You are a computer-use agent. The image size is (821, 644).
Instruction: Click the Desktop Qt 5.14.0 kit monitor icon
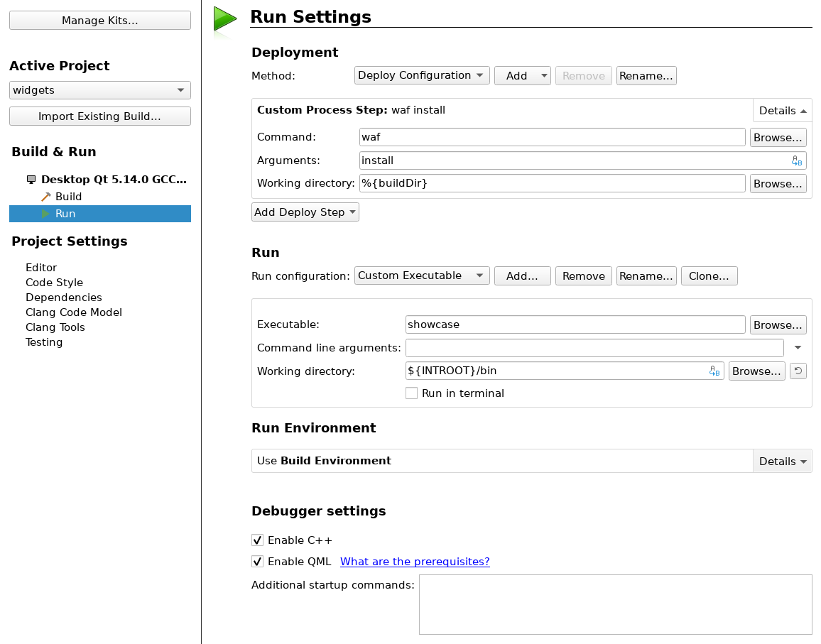31,180
